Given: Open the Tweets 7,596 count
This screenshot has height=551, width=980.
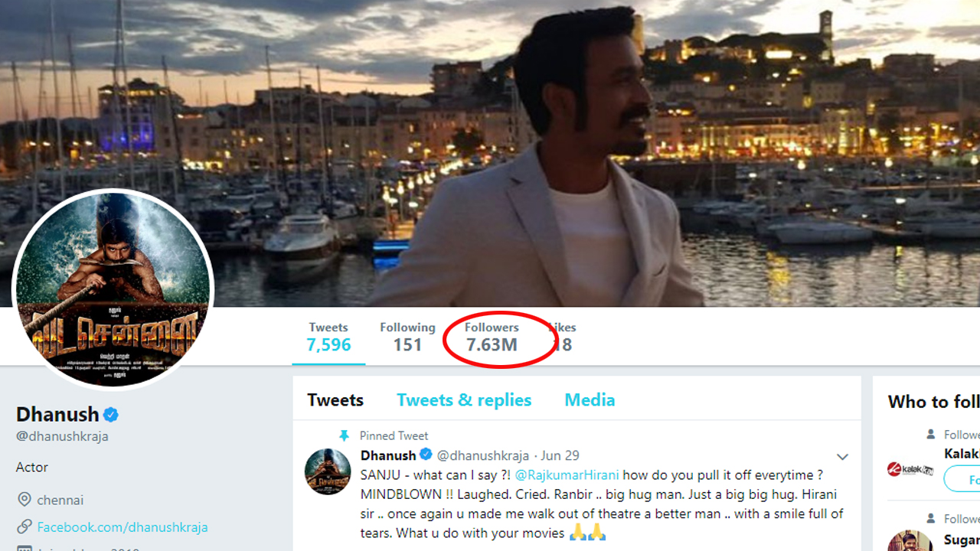Looking at the screenshot, I should (328, 337).
